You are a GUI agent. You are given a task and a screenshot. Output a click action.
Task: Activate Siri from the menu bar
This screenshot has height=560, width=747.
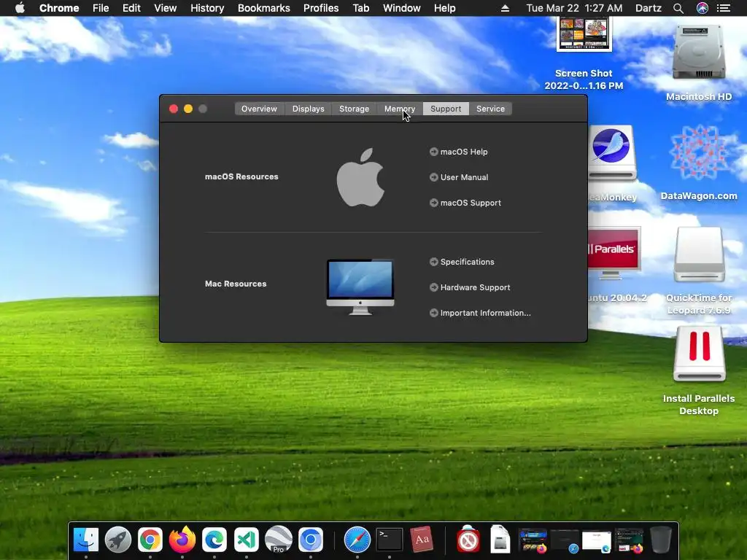(x=703, y=8)
